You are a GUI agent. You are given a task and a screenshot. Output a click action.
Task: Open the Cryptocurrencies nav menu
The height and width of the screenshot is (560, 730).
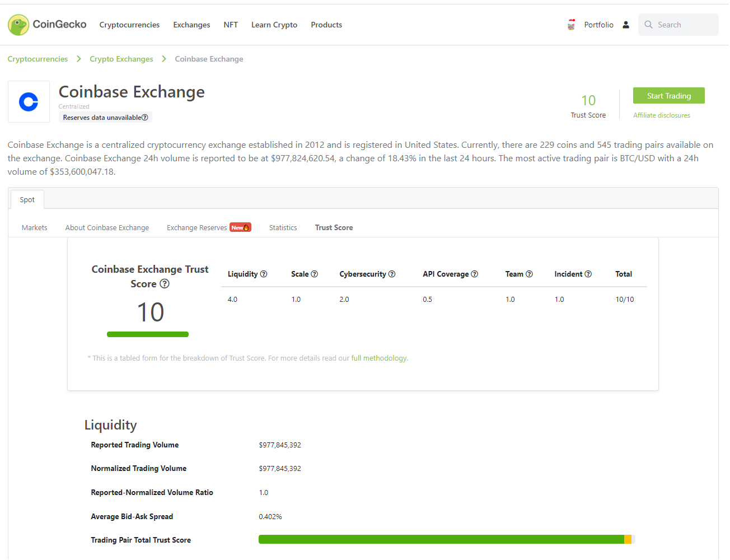pos(129,25)
